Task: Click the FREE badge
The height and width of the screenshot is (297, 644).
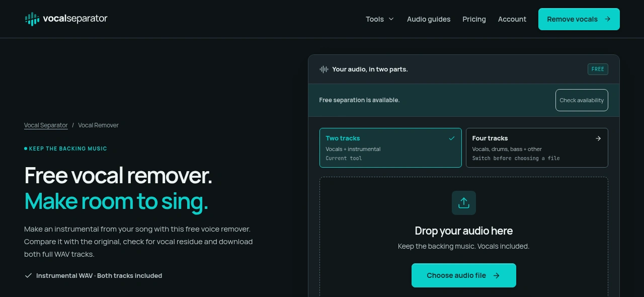Action: pos(598,69)
